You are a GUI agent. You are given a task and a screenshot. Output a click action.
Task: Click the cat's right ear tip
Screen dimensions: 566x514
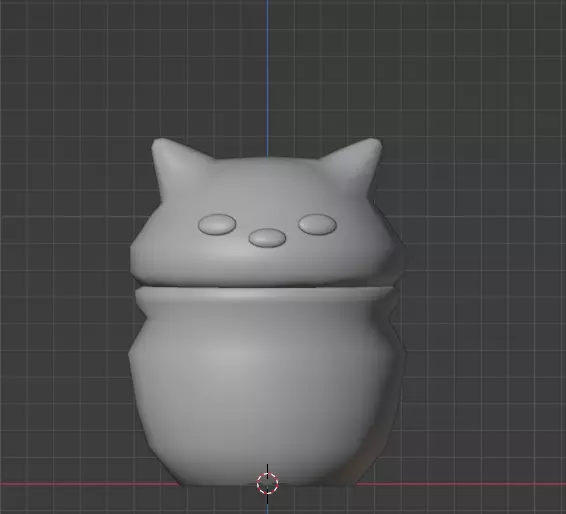372,143
